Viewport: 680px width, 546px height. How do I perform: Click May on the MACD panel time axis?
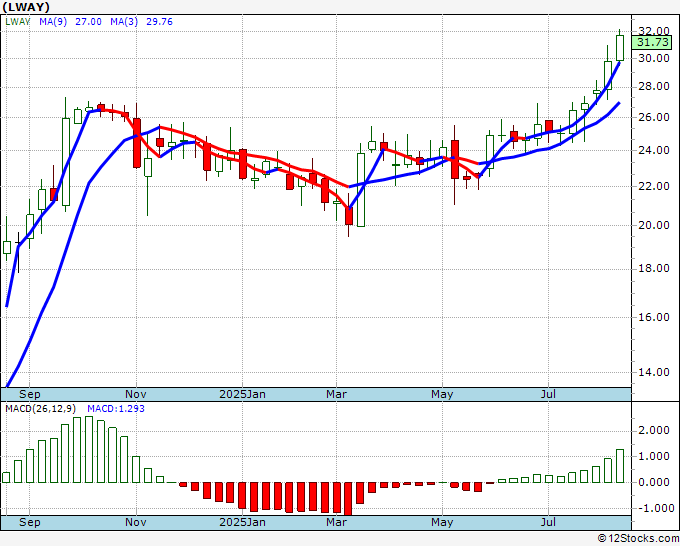(x=442, y=522)
